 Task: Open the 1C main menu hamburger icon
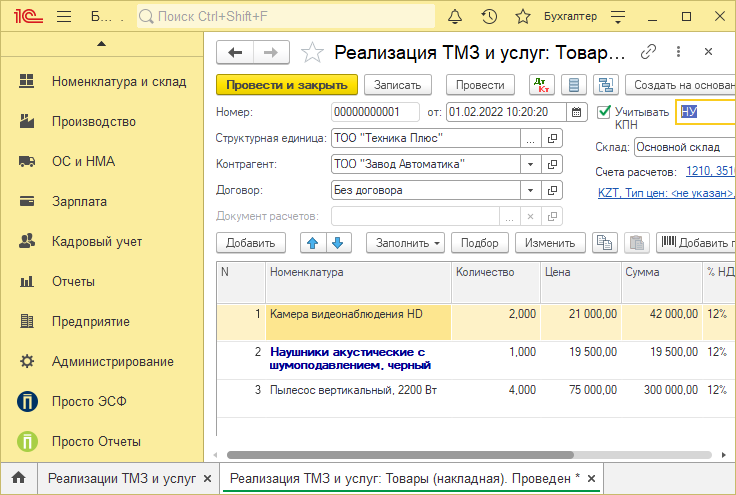point(64,17)
